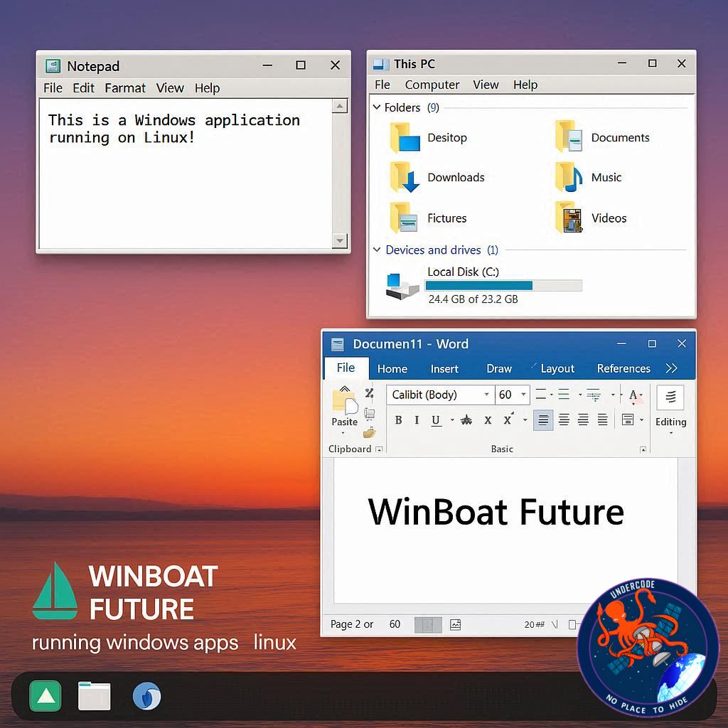Launch the green triangle app in the dock
The image size is (728, 728).
coord(45,696)
